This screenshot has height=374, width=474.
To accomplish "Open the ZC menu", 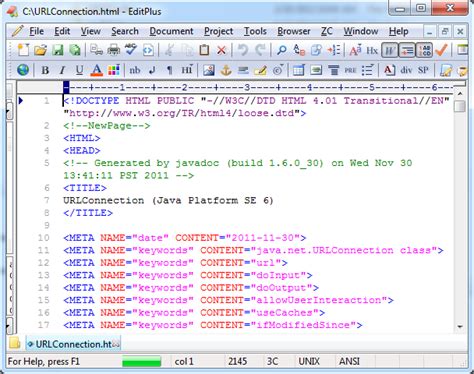I will [x=327, y=31].
